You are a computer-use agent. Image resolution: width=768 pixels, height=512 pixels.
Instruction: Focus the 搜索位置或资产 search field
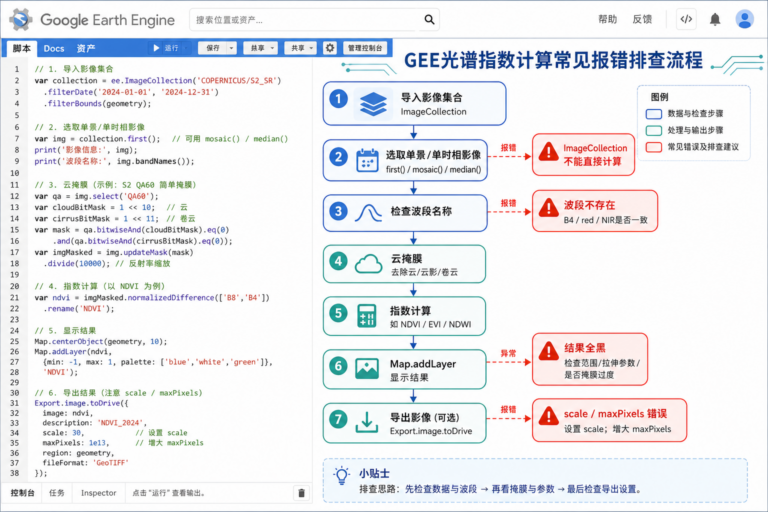(x=314, y=20)
